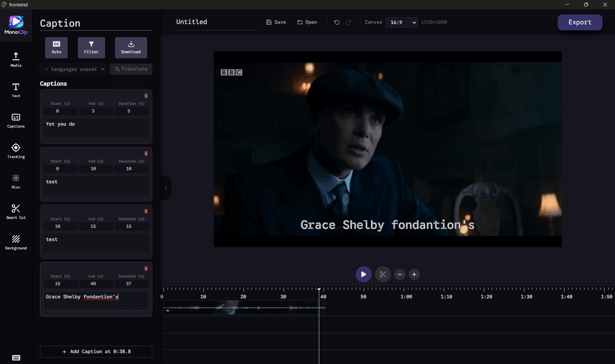
Task: Undo the last action
Action: pyautogui.click(x=337, y=22)
